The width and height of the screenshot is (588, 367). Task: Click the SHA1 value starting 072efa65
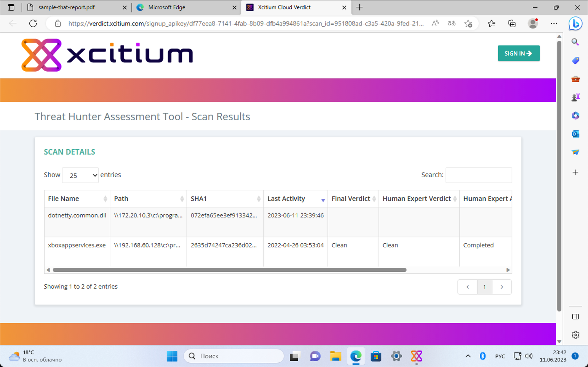pos(224,215)
